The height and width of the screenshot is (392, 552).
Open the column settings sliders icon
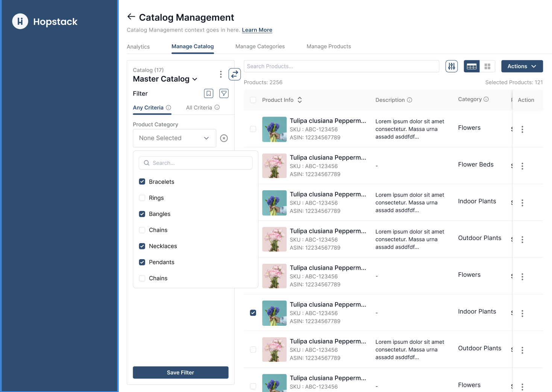(x=451, y=66)
